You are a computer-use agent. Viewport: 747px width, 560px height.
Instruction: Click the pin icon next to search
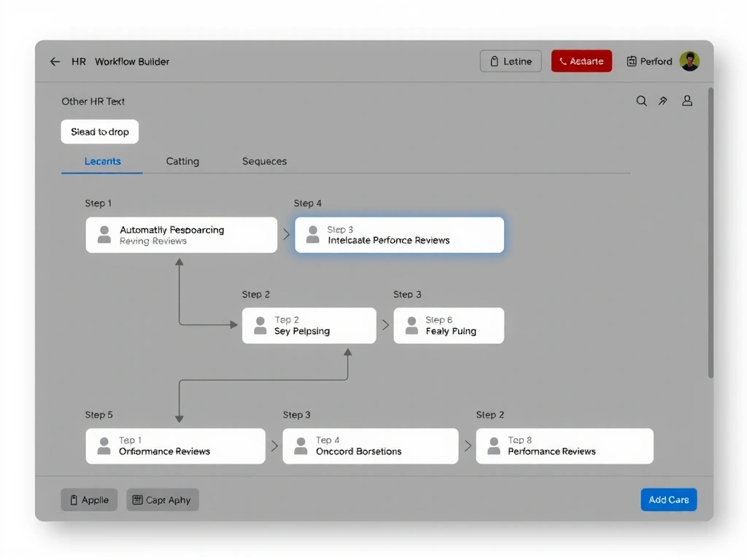[663, 101]
